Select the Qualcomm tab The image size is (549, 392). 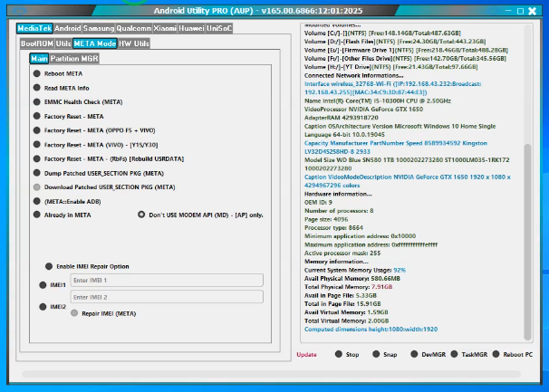point(134,28)
